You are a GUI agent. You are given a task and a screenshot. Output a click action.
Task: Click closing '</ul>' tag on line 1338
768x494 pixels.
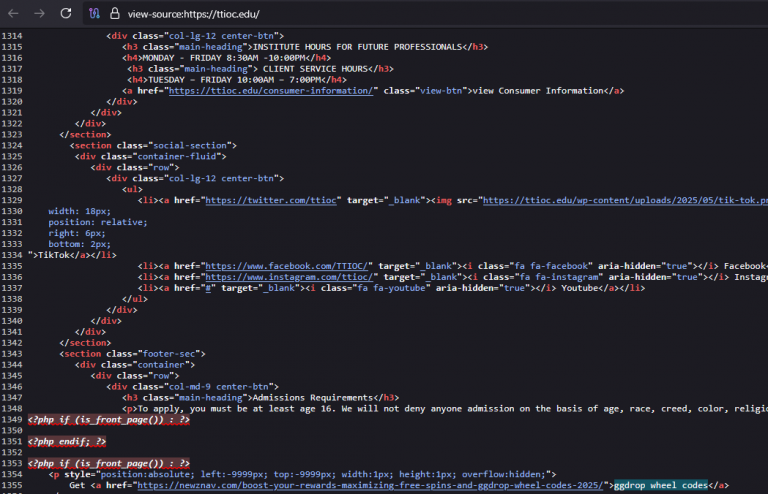coord(135,299)
